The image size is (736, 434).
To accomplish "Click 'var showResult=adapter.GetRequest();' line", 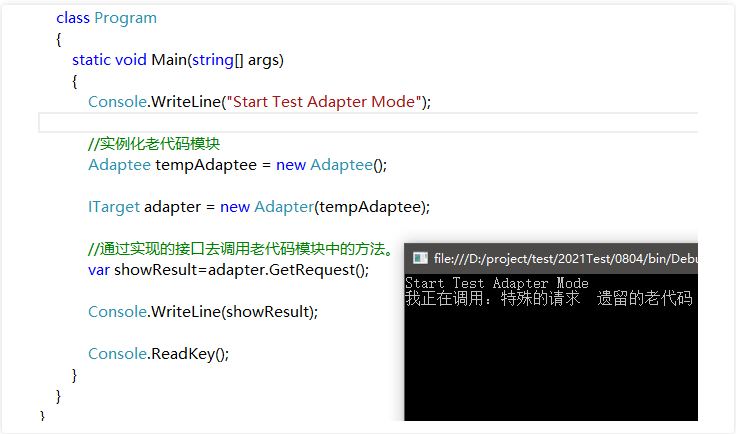I will [229, 270].
